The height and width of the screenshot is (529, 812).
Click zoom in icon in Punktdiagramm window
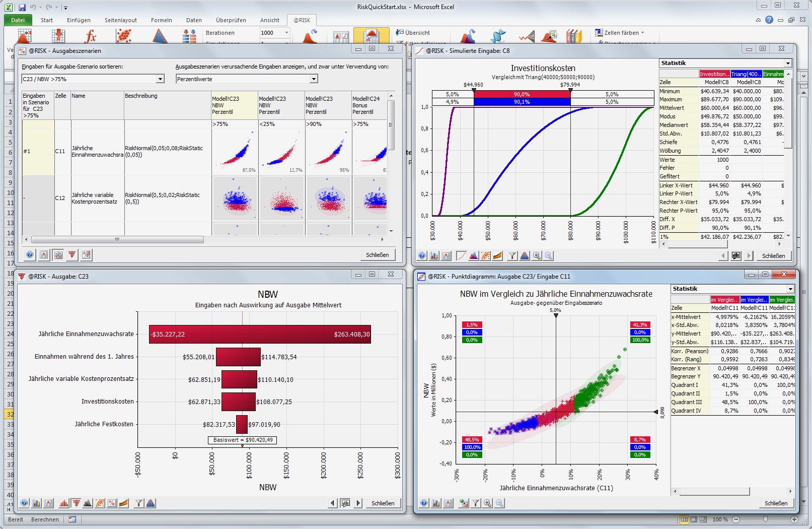coord(487,503)
